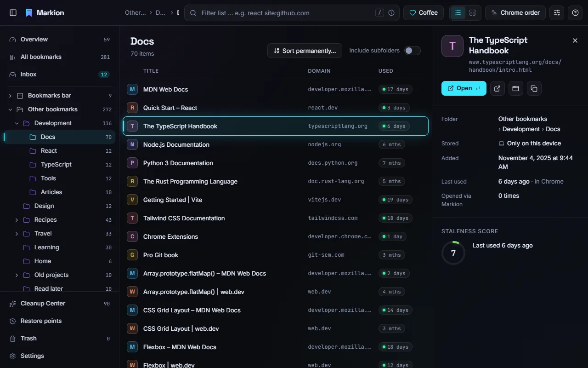
Task: Open Restore points in sidebar
Action: pos(60,321)
